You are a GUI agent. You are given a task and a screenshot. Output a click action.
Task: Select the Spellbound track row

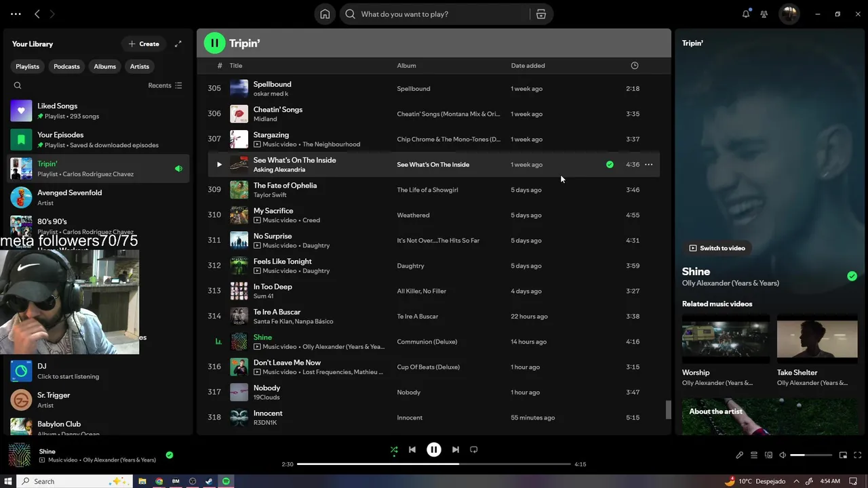(x=433, y=89)
